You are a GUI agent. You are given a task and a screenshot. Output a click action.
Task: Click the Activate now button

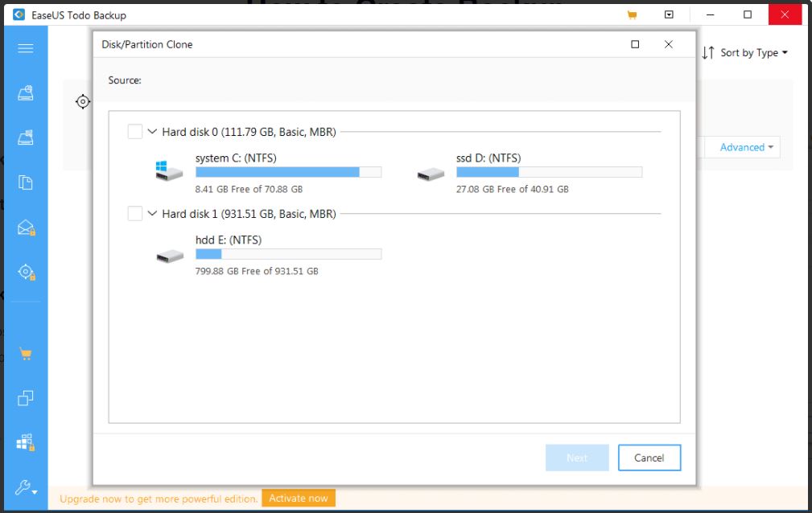pyautogui.click(x=299, y=498)
